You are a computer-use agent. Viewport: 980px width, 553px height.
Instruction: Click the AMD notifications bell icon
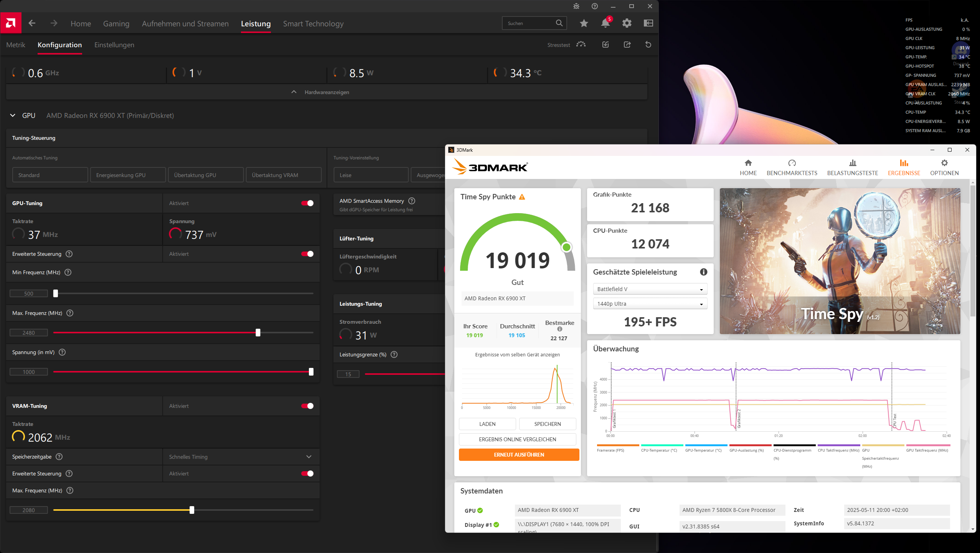point(605,23)
